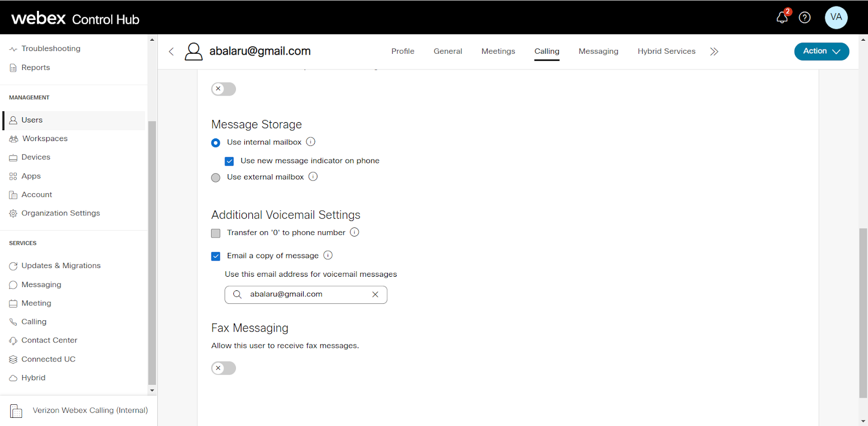
Task: Click Verizon Webex Calling (Internal) organization
Action: point(90,410)
